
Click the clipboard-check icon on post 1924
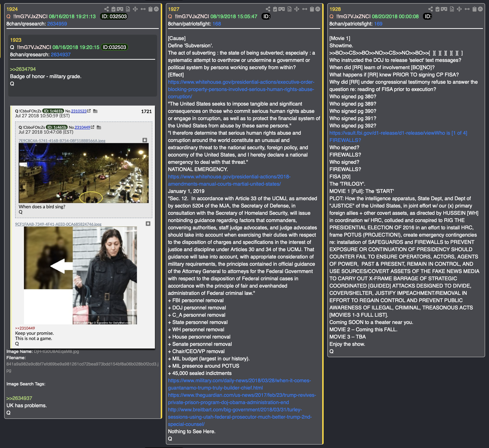pos(113,9)
